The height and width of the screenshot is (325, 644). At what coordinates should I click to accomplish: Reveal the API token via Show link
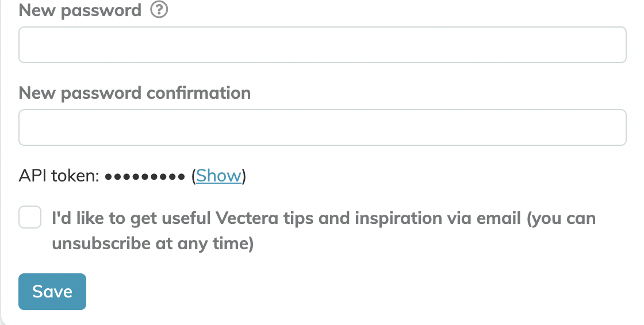point(218,176)
